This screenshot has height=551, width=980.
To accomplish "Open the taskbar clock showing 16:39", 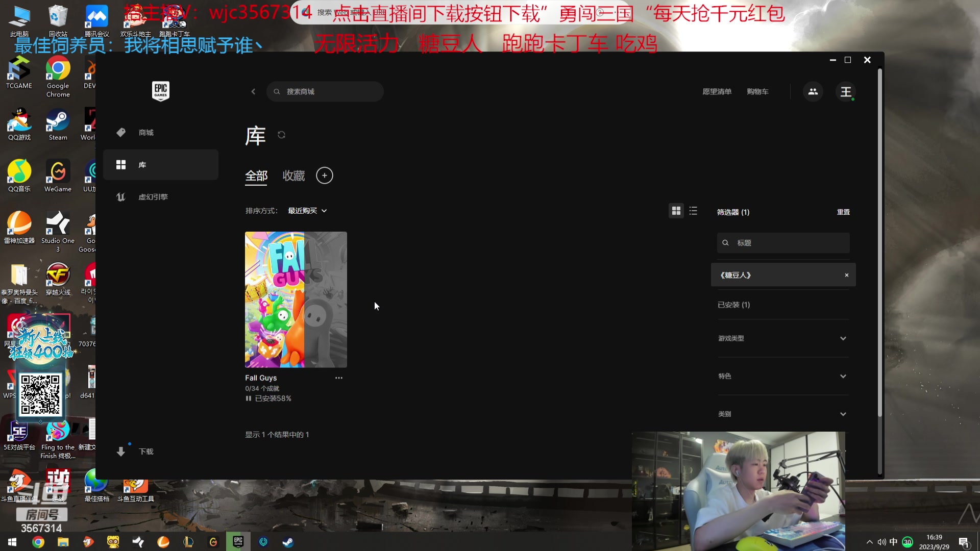I will [934, 542].
